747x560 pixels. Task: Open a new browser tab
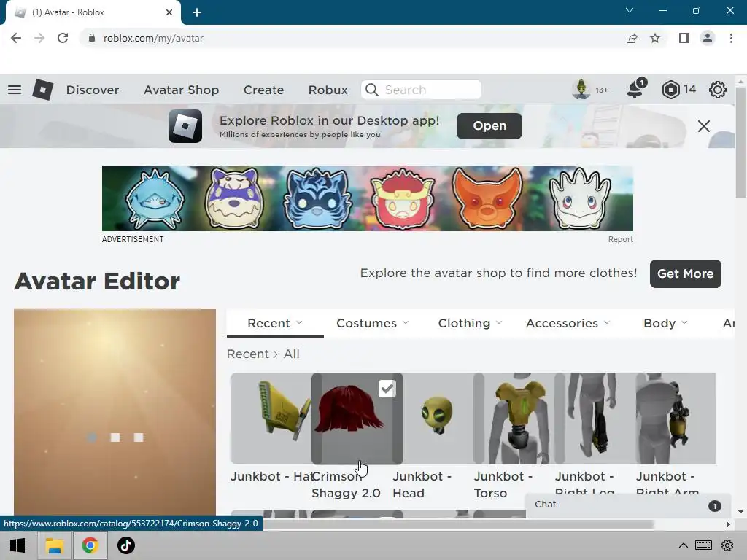(197, 12)
